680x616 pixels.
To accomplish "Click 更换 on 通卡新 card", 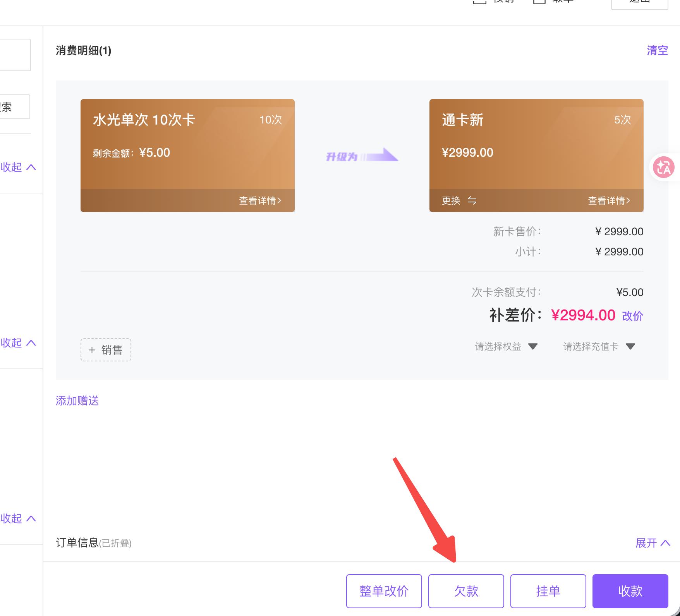I will click(x=451, y=200).
